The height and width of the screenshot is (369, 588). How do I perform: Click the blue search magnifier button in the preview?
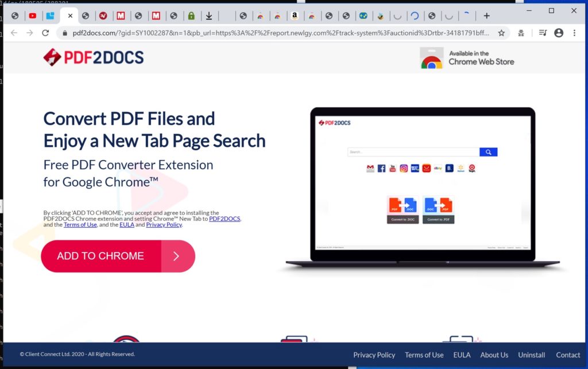[489, 152]
